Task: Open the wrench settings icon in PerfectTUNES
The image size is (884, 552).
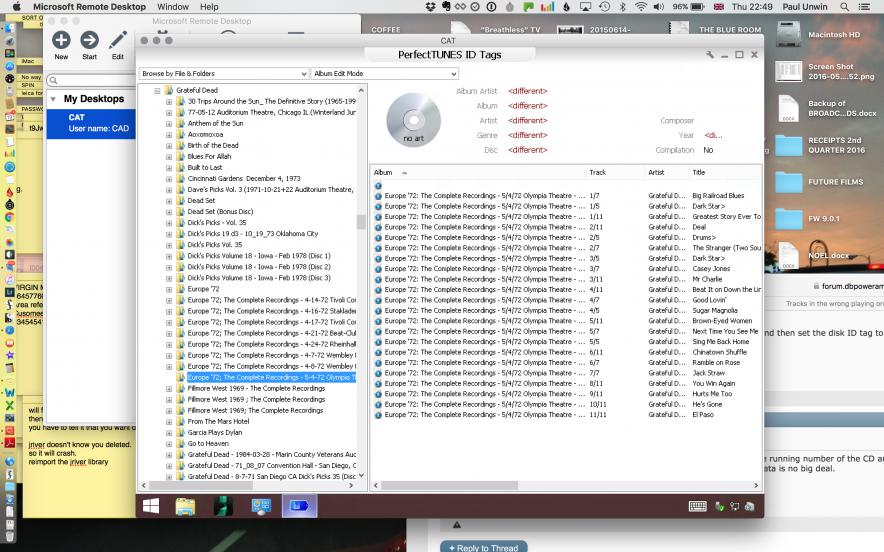Action: [710, 55]
